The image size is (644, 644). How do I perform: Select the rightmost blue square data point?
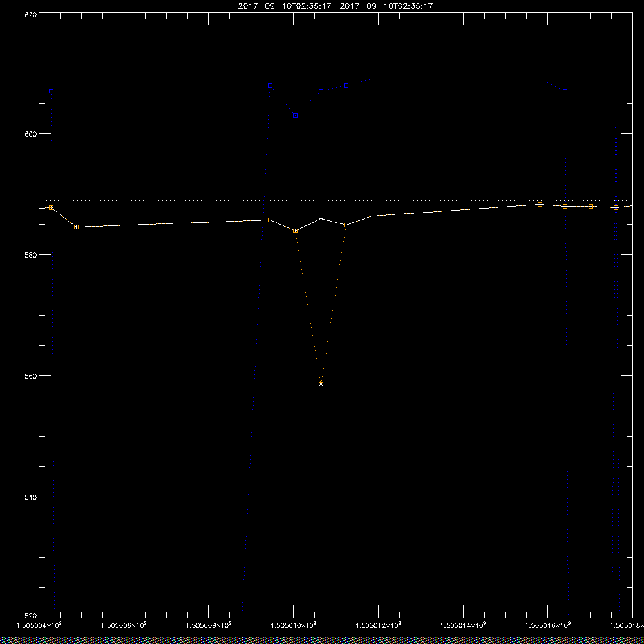coord(616,79)
